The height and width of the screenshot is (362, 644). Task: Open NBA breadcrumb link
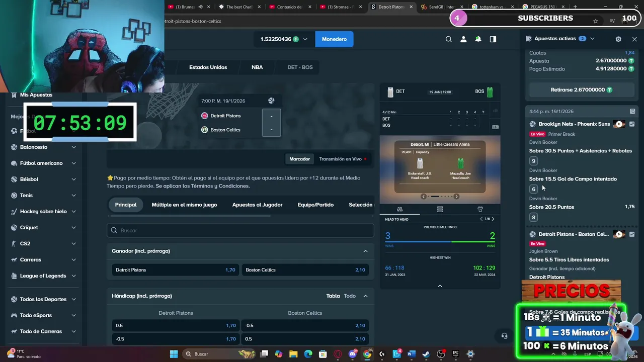(257, 67)
